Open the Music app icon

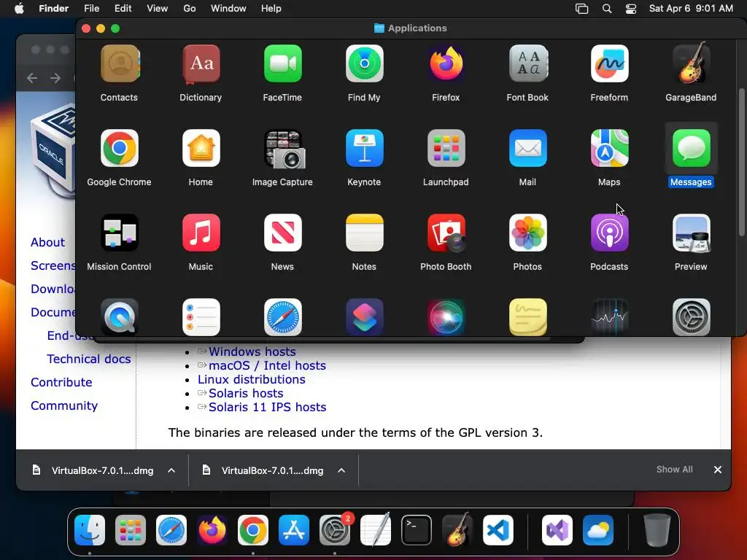(201, 233)
